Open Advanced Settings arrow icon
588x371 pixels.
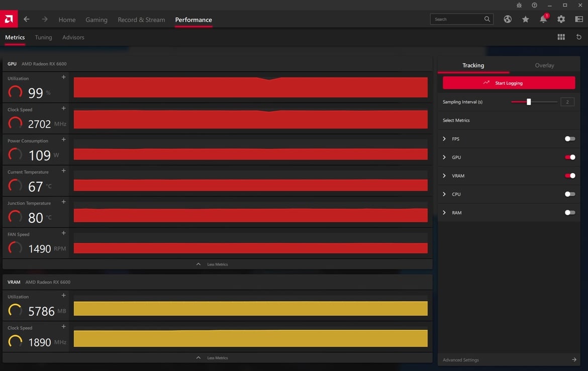(574, 360)
